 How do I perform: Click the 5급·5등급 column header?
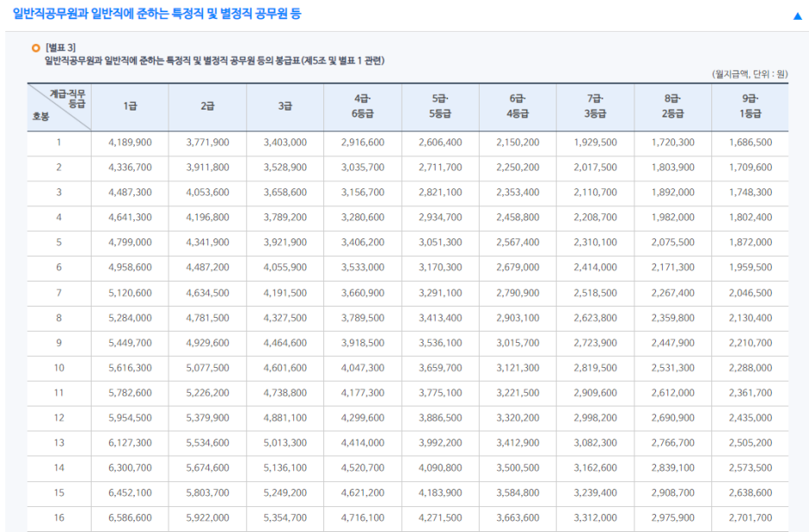[x=440, y=107]
